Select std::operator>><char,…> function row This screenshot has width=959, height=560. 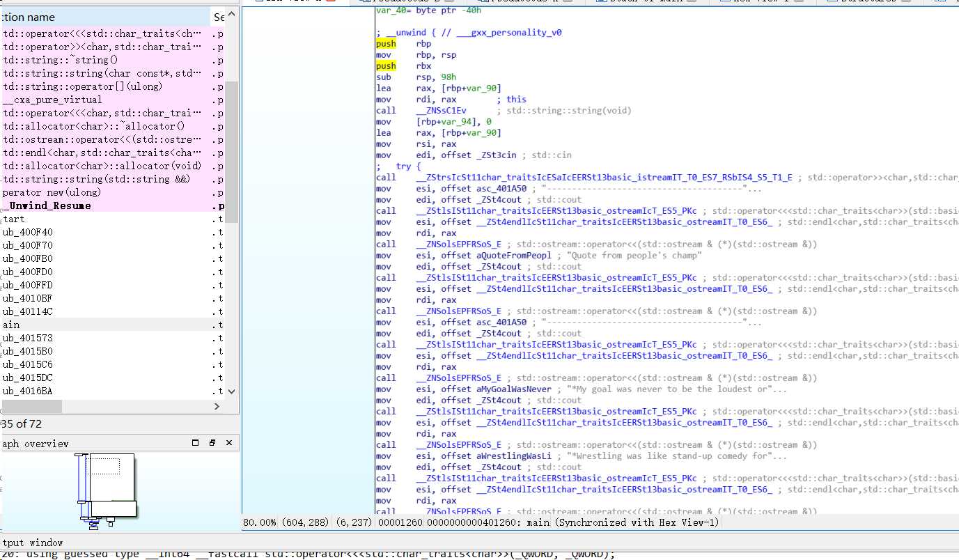pos(113,47)
